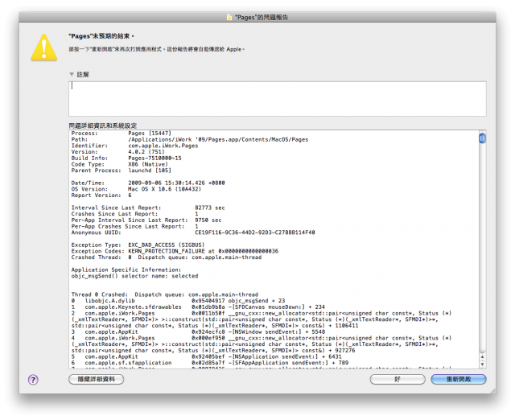Click the 好 button

coord(398,379)
